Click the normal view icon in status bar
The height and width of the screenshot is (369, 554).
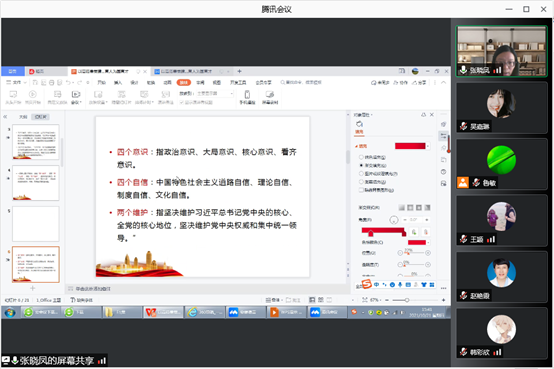312,300
